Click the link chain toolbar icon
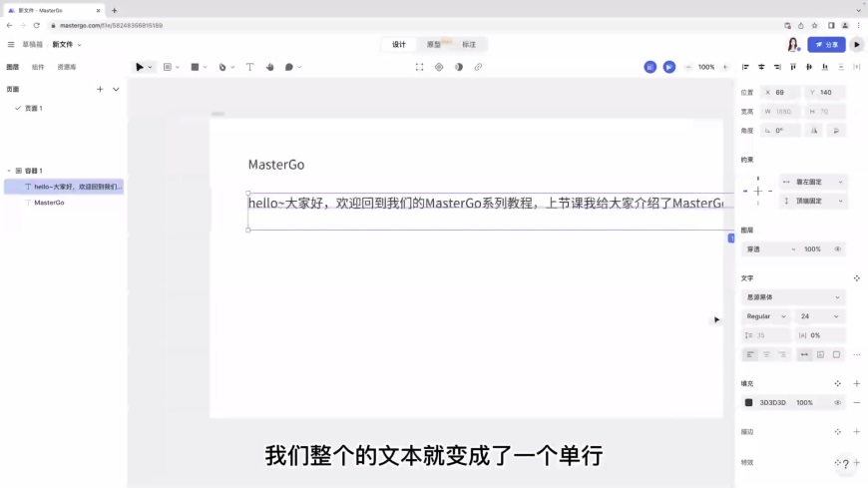The height and width of the screenshot is (488, 868). pyautogui.click(x=478, y=67)
